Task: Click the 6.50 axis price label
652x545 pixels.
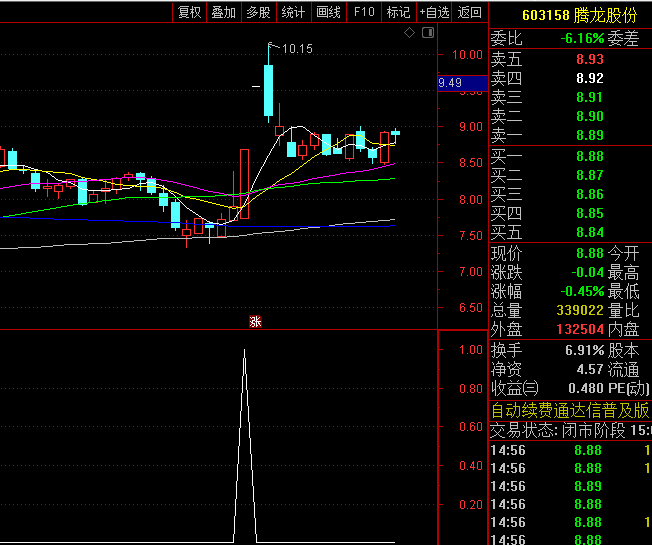Action: click(471, 308)
